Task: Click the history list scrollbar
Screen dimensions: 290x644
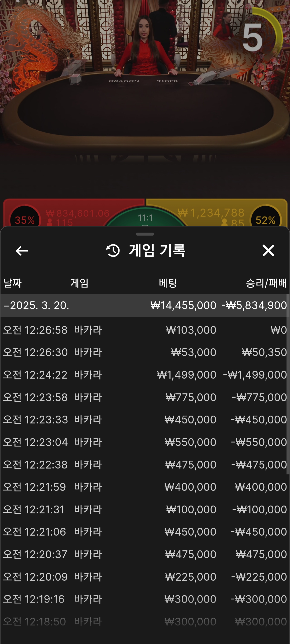Action: [288, 384]
